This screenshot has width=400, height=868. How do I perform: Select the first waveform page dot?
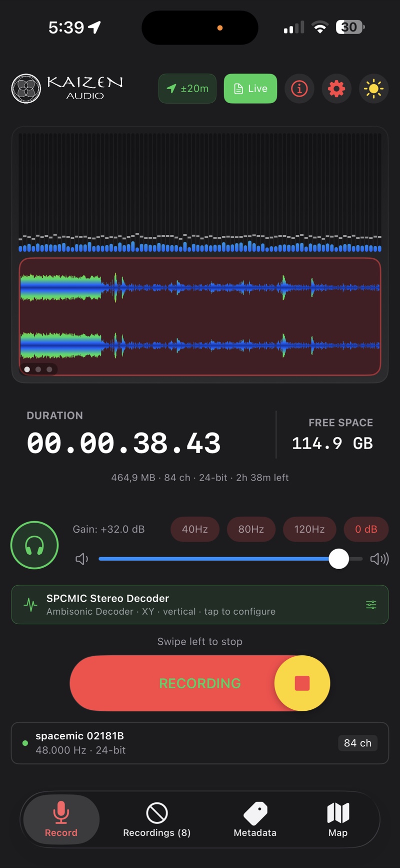pyautogui.click(x=27, y=369)
